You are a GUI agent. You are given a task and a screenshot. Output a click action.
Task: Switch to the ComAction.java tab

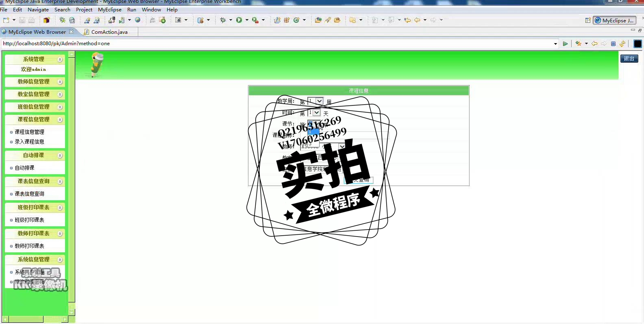tap(109, 32)
